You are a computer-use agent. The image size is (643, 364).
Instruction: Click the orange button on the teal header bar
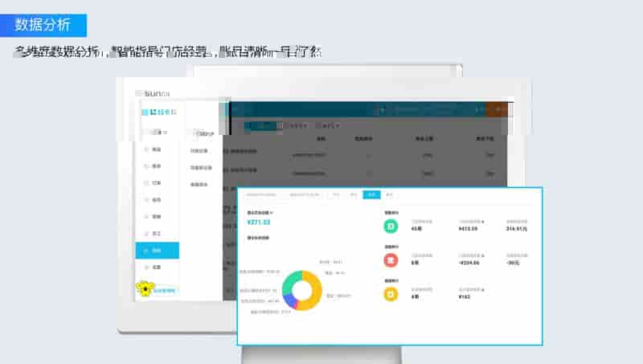pyautogui.click(x=497, y=109)
